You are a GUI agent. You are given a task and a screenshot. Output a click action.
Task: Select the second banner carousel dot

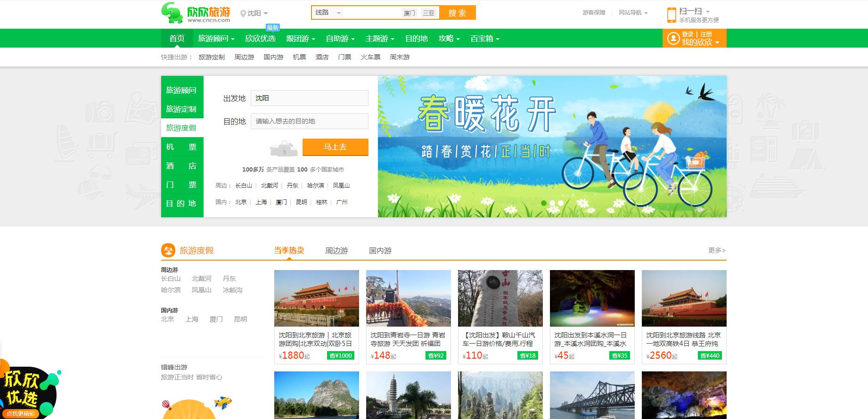pyautogui.click(x=552, y=203)
